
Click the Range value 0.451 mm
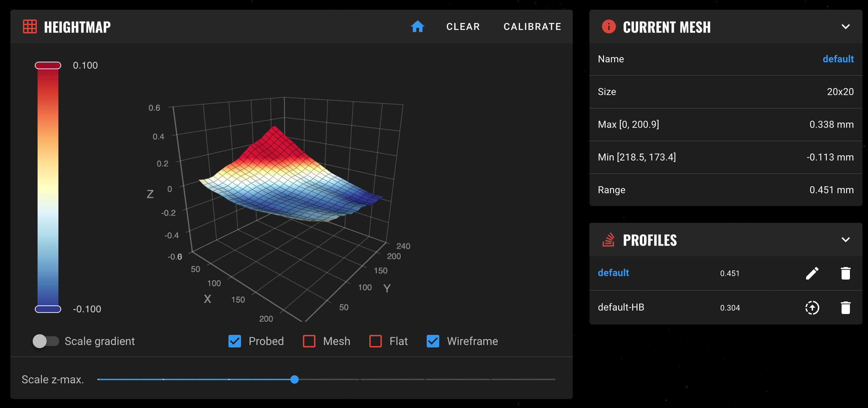[831, 190]
